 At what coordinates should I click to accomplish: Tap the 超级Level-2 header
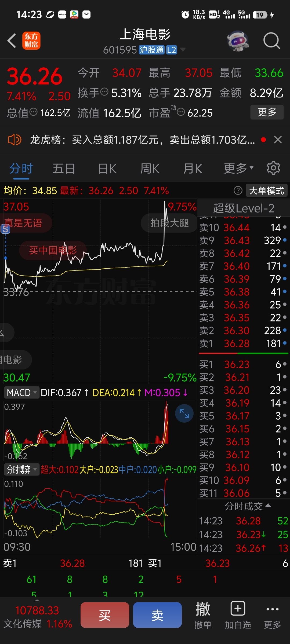[x=244, y=208]
